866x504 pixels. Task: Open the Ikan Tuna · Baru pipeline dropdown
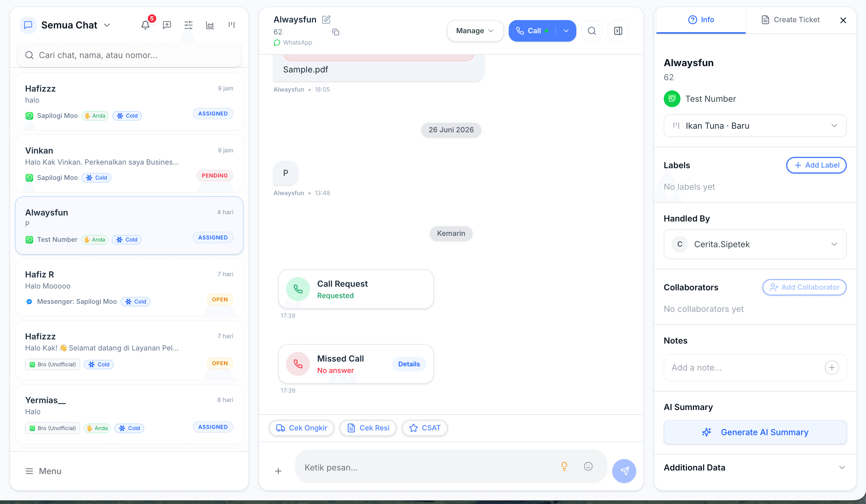point(755,126)
